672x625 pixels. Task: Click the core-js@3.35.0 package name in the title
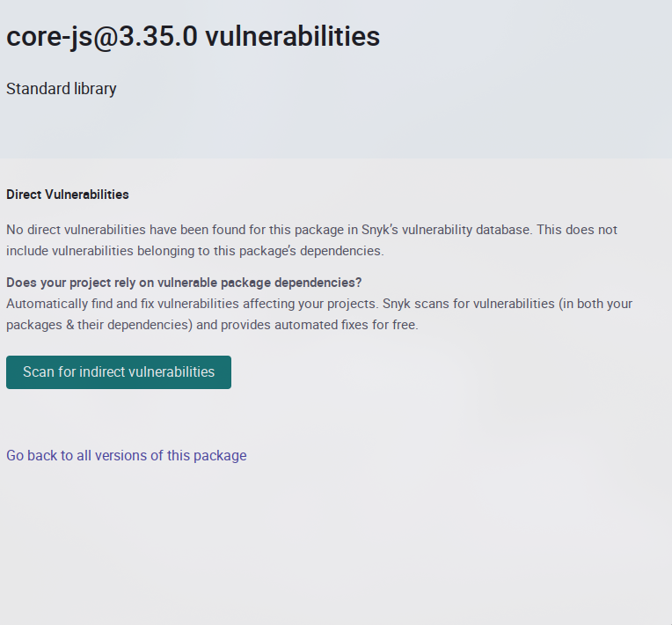pyautogui.click(x=101, y=37)
